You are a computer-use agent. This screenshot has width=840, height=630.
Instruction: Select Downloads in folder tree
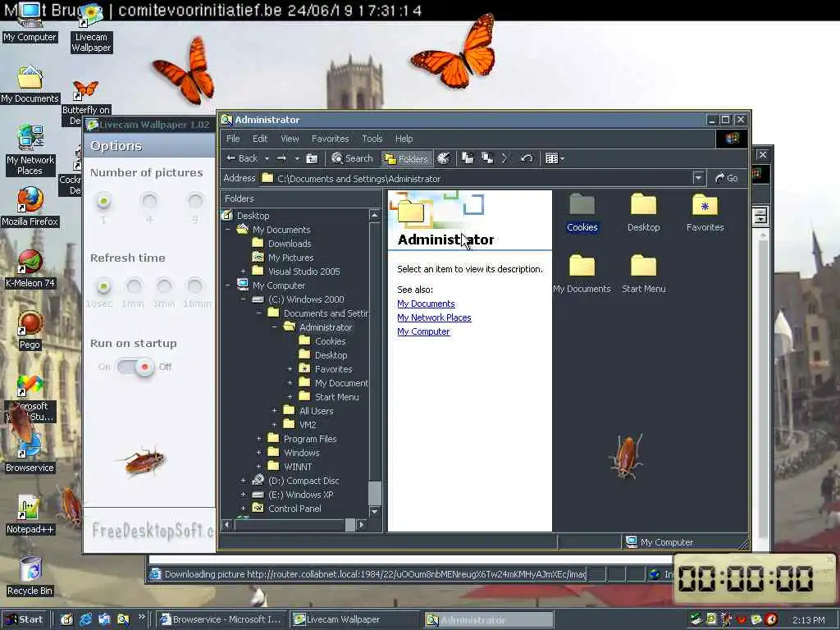point(290,244)
